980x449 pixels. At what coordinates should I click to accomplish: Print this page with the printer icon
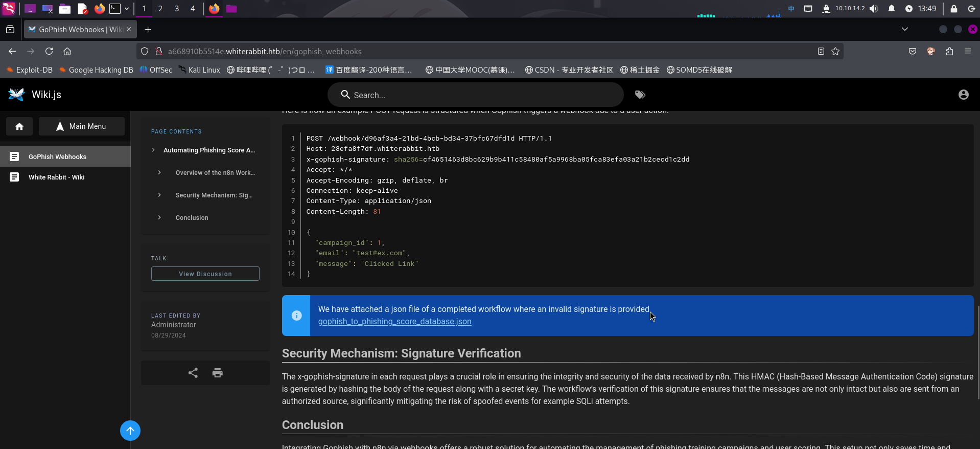click(218, 373)
